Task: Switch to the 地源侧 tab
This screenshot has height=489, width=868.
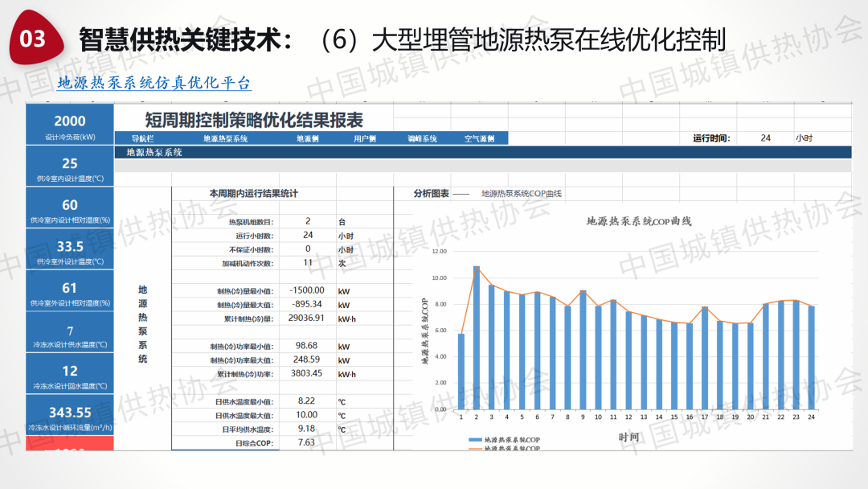Action: [308, 138]
